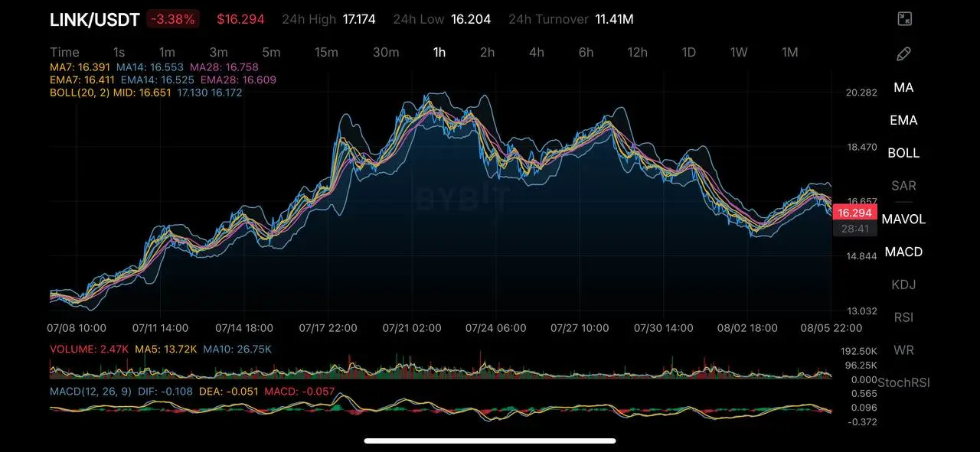Switch to the 30m interval

click(x=386, y=52)
